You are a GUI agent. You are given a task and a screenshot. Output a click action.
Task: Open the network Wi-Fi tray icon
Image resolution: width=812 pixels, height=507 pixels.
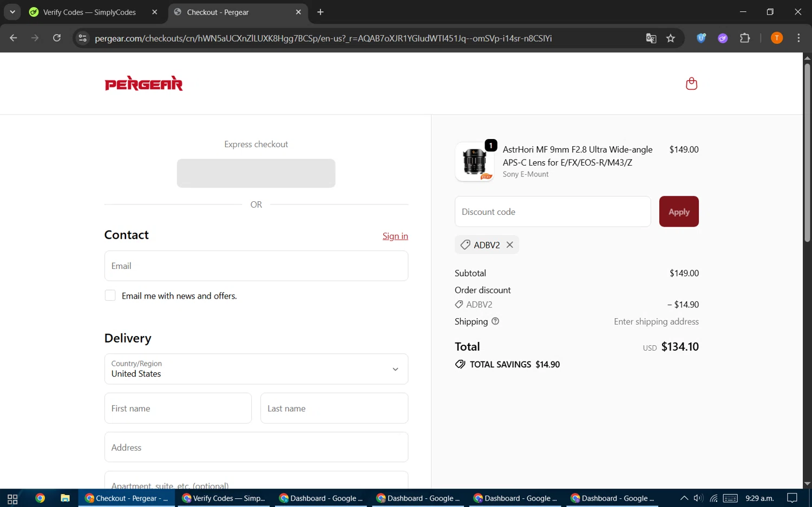[x=714, y=498]
